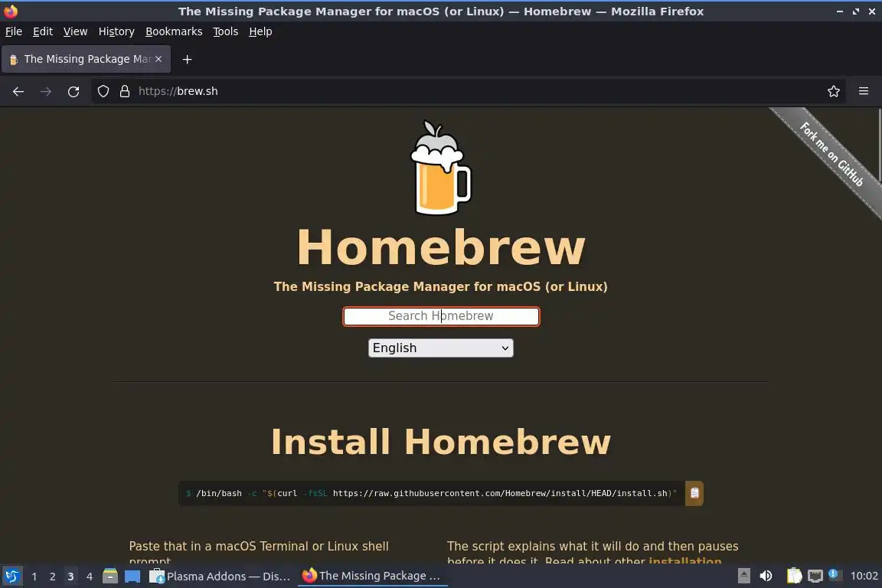Open the View menu

click(x=75, y=31)
